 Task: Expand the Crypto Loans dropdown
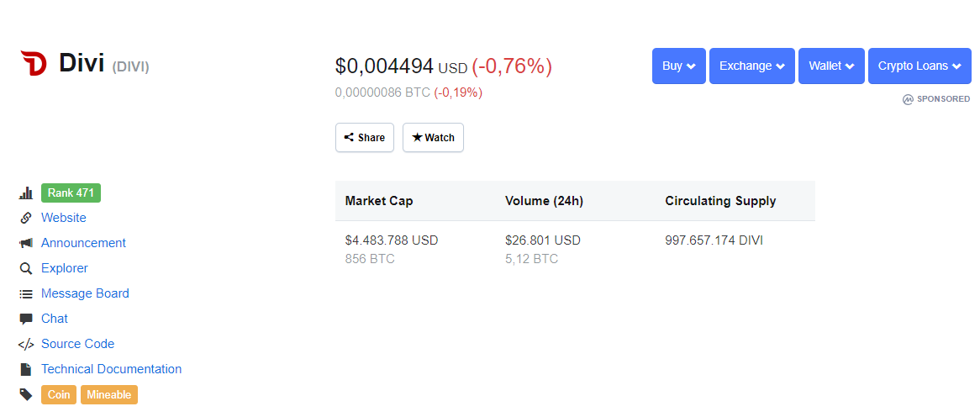(919, 66)
